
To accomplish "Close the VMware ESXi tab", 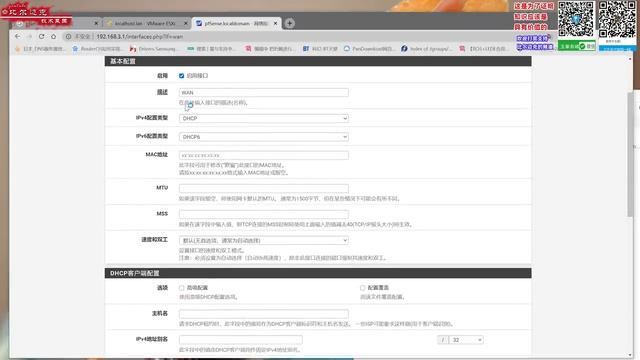I will click(186, 23).
